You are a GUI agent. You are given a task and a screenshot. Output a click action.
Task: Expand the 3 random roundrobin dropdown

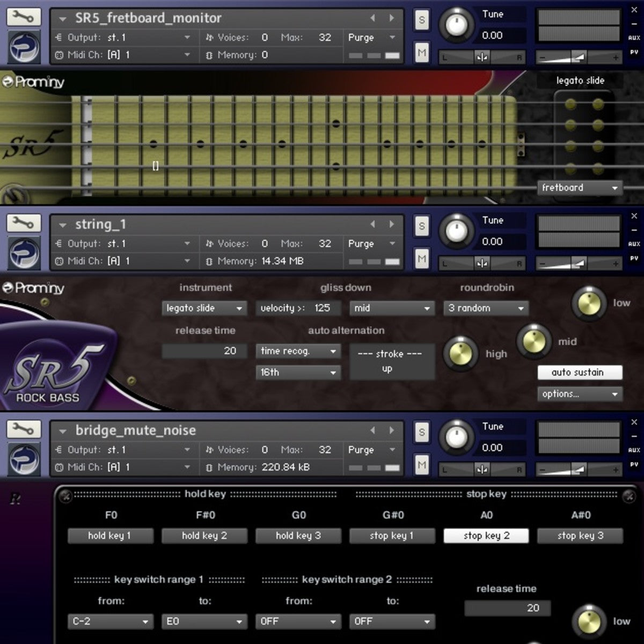point(486,308)
